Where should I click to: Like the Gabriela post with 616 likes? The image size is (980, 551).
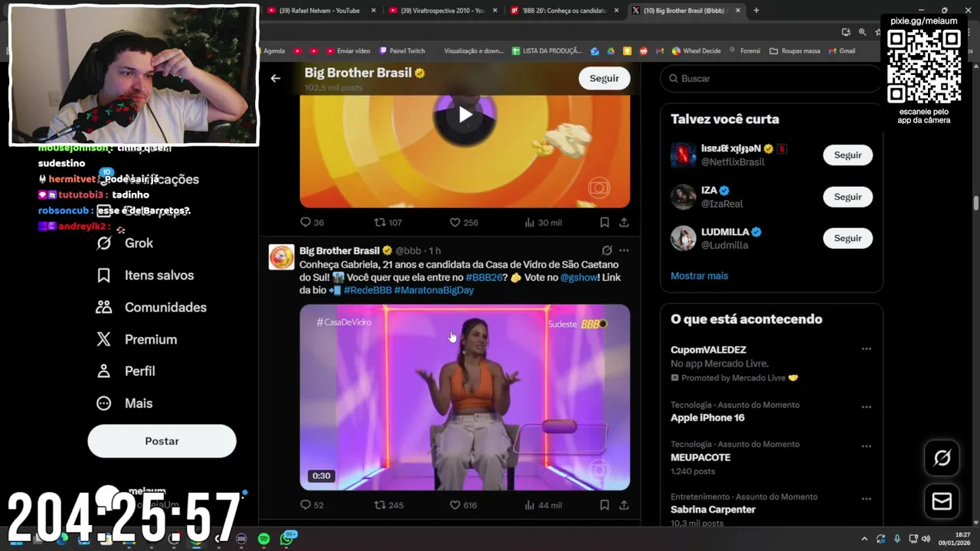(463, 505)
